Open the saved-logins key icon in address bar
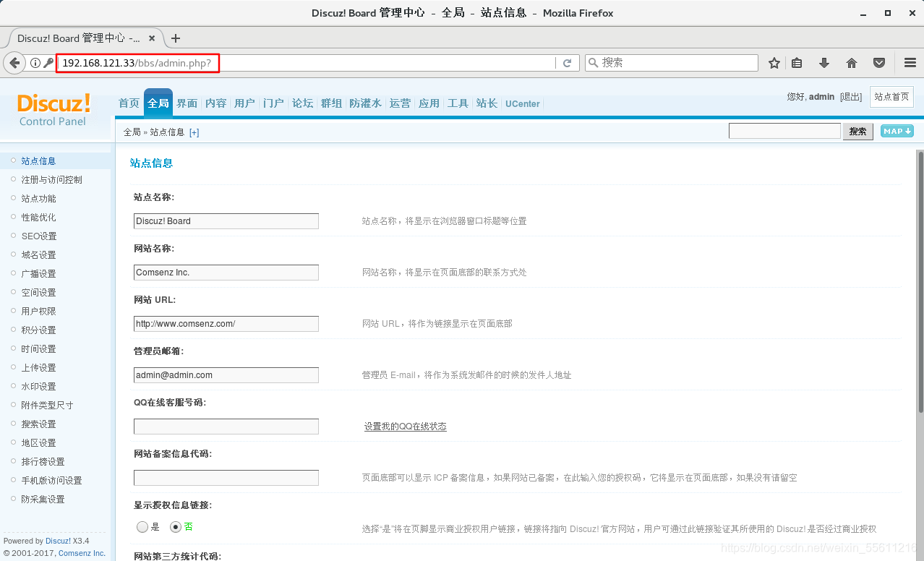Screen dimensions: 924x561 [x=48, y=63]
